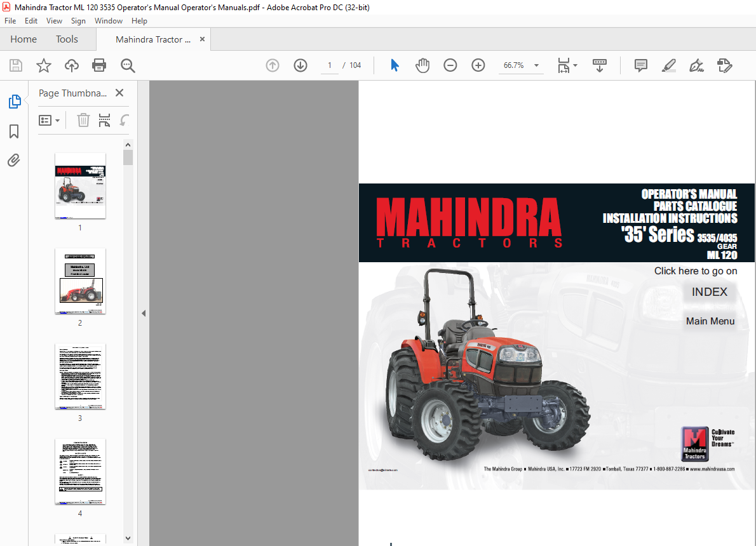The width and height of the screenshot is (756, 546).
Task: Close the Mahindra Tractor document tab
Action: (x=202, y=39)
